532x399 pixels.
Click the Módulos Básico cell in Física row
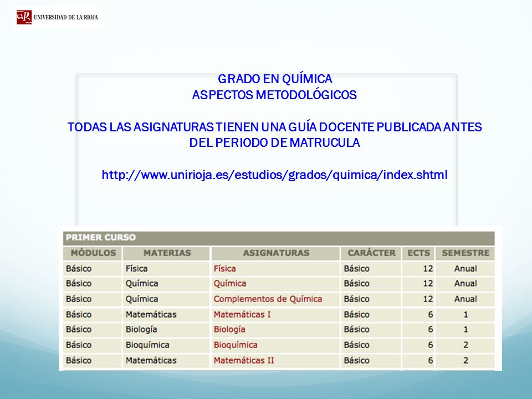[x=93, y=268]
